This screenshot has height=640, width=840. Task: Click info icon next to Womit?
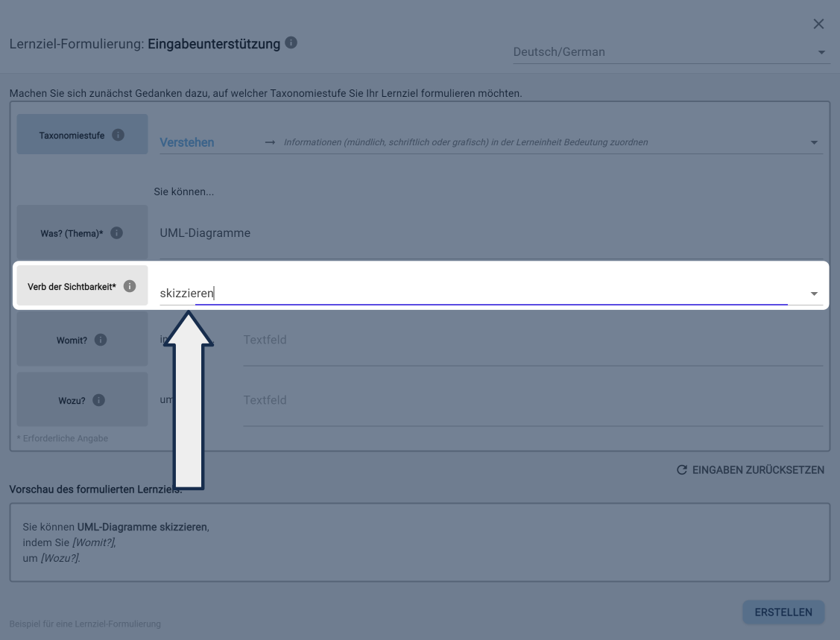(x=101, y=340)
